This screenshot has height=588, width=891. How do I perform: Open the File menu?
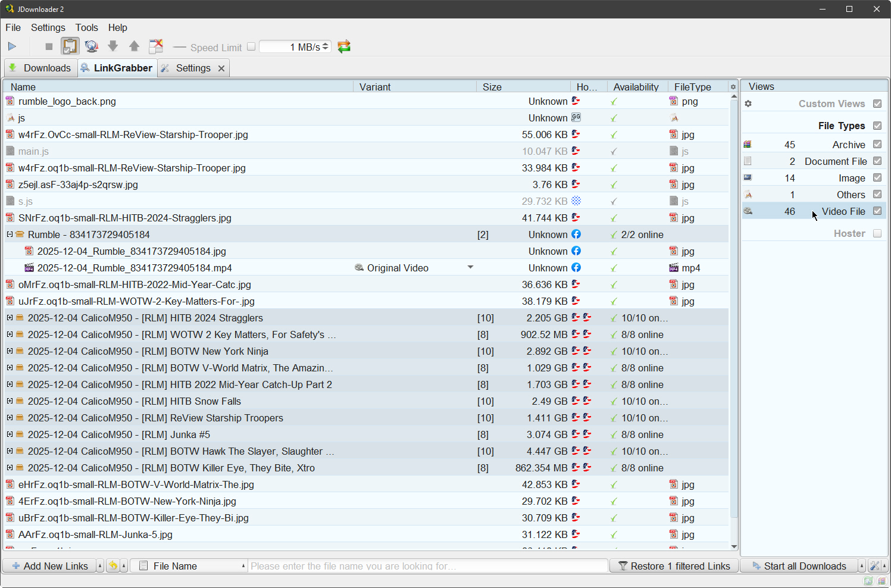coord(13,27)
